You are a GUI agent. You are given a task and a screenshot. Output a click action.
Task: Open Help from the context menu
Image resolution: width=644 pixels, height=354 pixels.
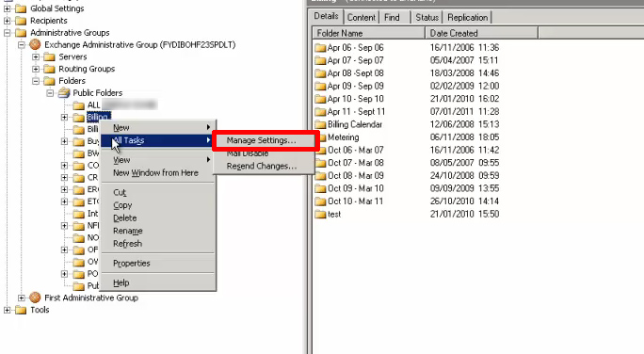click(x=158, y=282)
